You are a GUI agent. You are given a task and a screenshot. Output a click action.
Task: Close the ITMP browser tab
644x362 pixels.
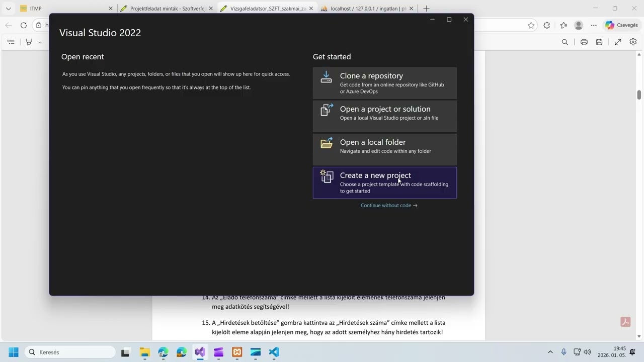click(x=111, y=9)
